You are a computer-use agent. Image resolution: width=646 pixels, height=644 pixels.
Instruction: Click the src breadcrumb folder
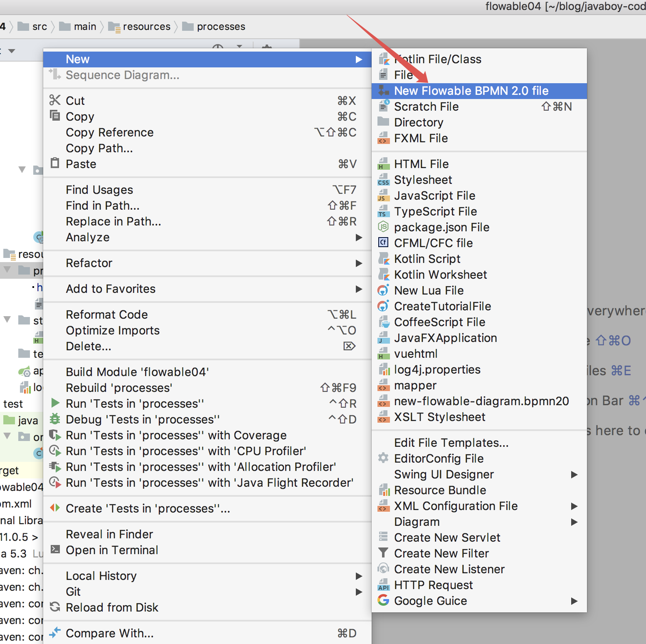(x=32, y=27)
